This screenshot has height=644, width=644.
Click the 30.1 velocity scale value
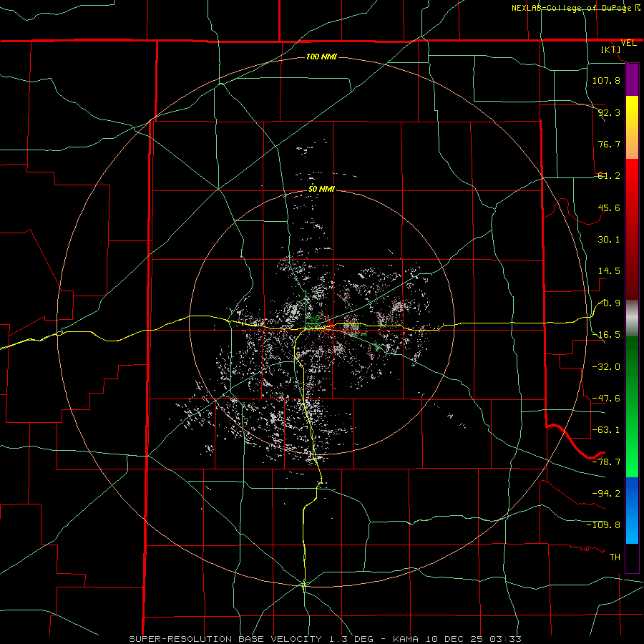[609, 240]
